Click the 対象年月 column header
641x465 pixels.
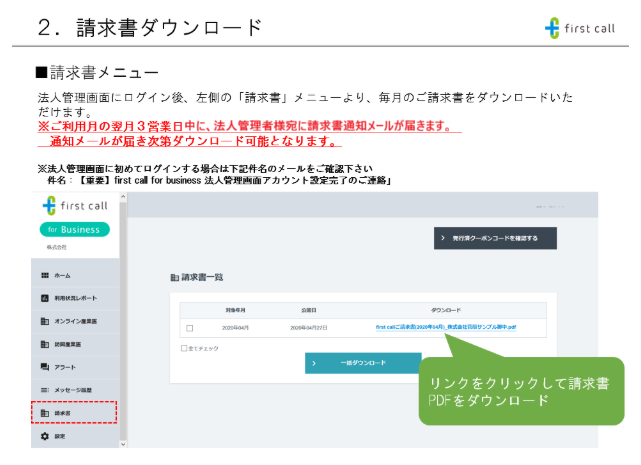click(x=235, y=310)
